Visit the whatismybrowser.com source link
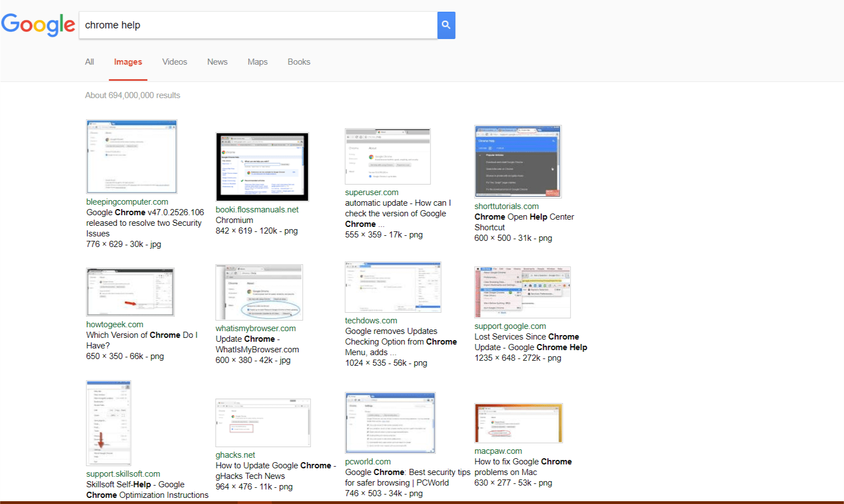The image size is (844, 504). pyautogui.click(x=256, y=328)
